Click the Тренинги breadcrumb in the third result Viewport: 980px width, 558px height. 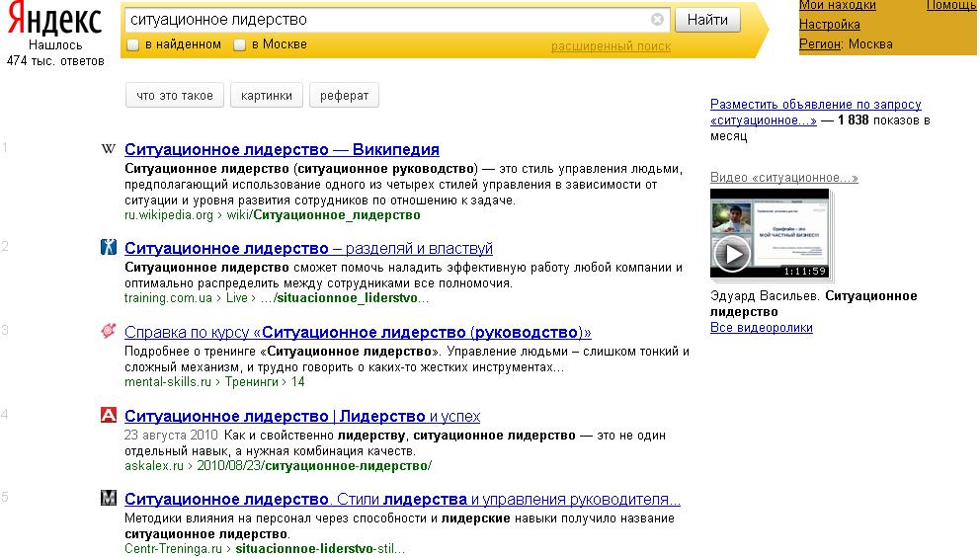(251, 382)
